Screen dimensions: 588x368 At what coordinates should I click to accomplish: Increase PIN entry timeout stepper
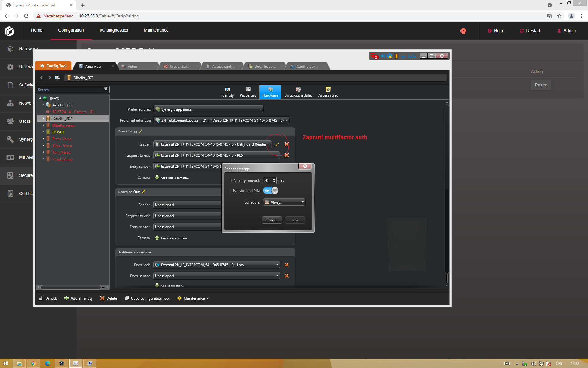coord(274,179)
